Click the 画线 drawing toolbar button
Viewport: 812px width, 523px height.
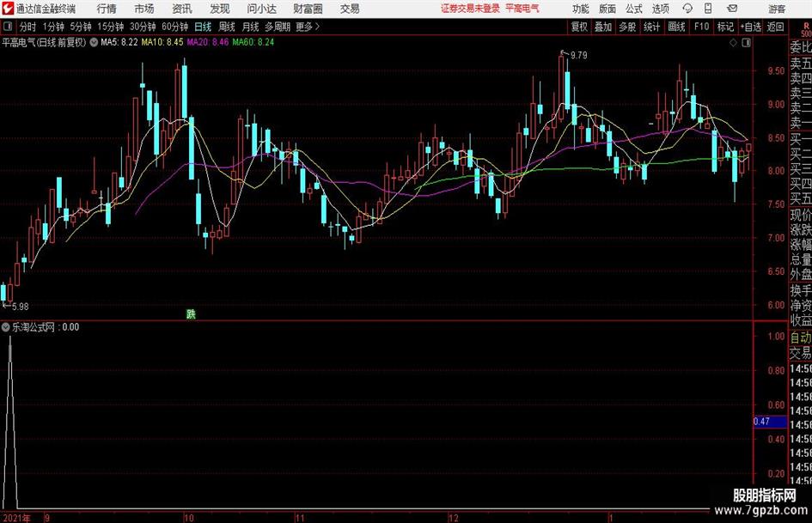tap(676, 27)
